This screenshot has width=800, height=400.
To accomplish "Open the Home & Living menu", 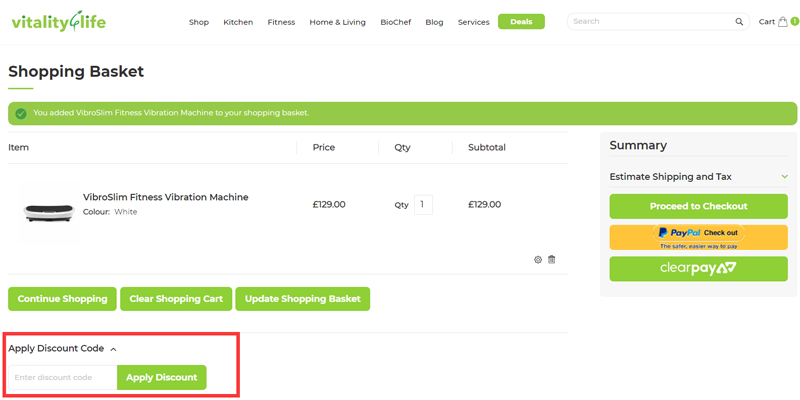I will point(338,22).
